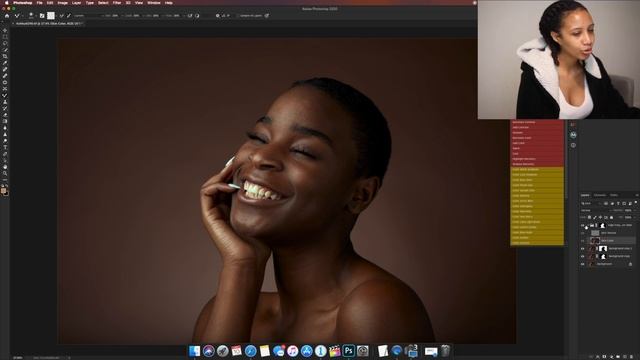The height and width of the screenshot is (360, 640).
Task: Click the foreground color swatch
Action: coord(4,190)
